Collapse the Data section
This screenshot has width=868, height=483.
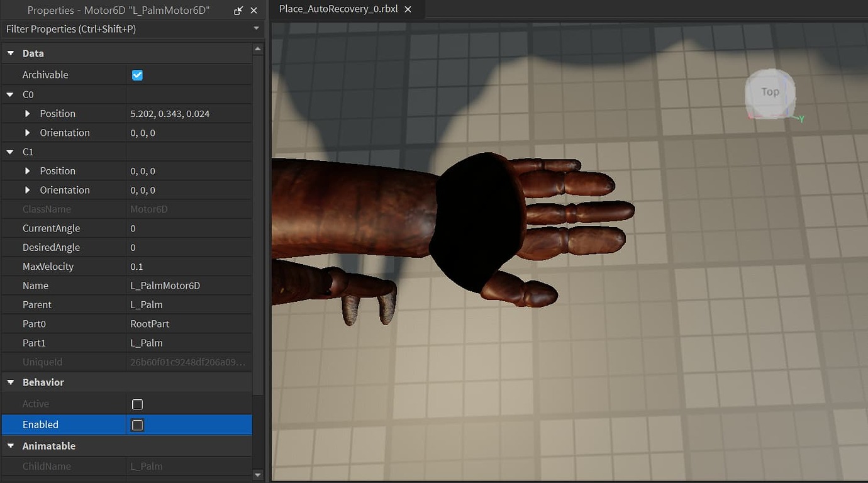(x=11, y=53)
